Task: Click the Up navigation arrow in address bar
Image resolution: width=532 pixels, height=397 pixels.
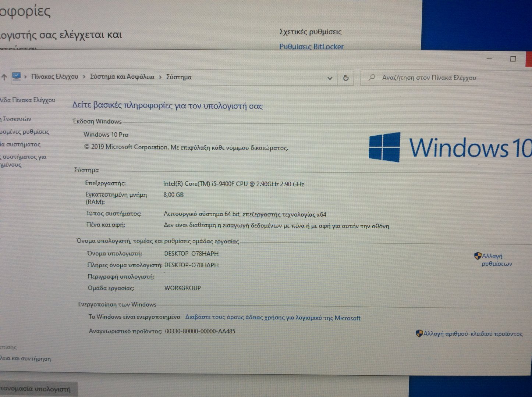Action: (4, 77)
